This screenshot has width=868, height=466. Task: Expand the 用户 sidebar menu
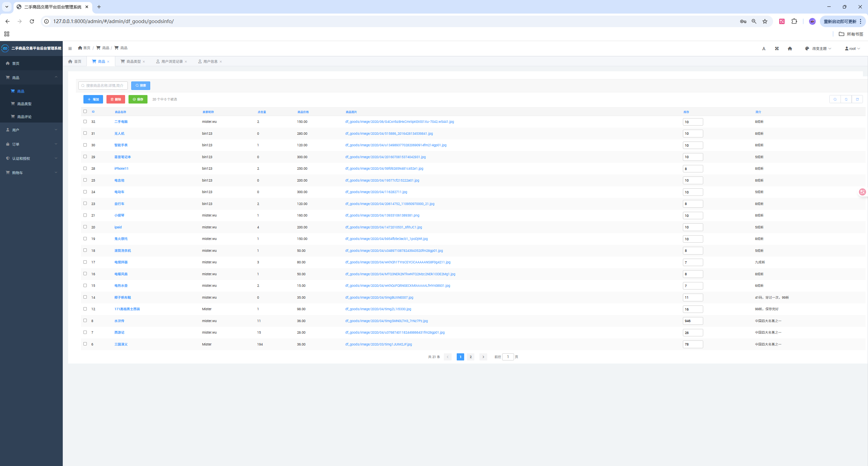(31, 130)
